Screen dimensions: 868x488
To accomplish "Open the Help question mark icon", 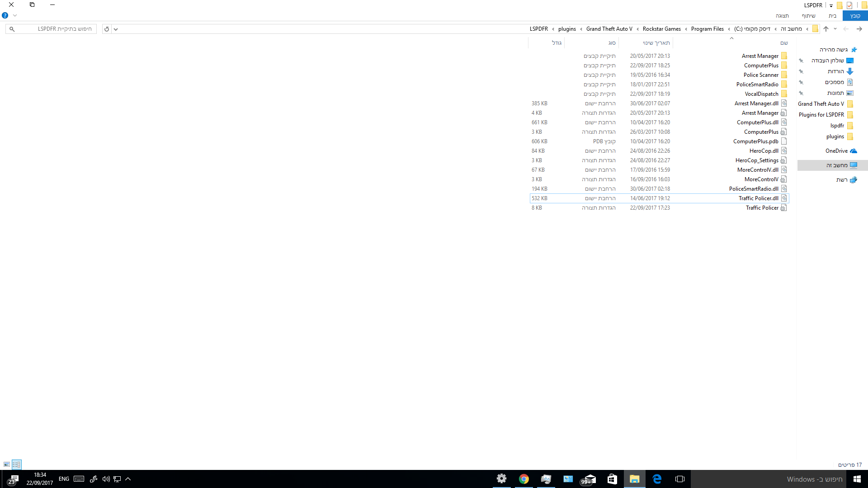I will (x=5, y=15).
